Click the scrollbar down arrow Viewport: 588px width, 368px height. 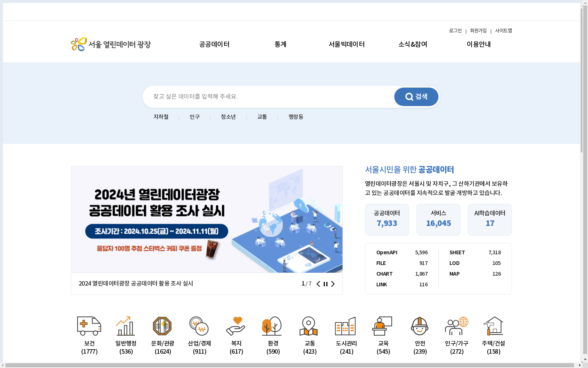(584, 360)
